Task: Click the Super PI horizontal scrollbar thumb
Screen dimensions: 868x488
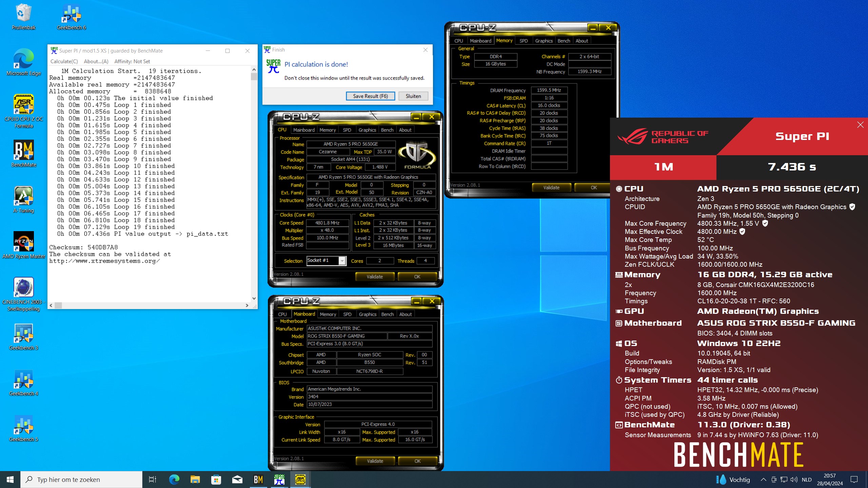Action: click(58, 305)
